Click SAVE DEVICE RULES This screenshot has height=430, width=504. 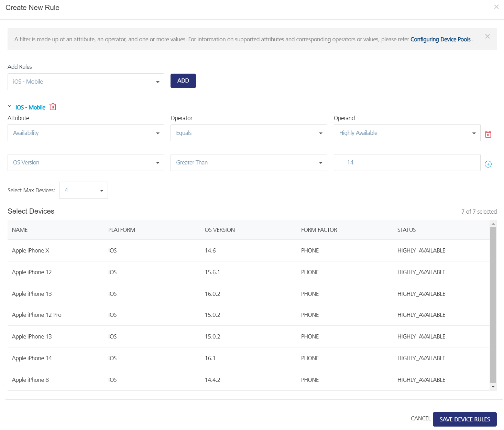pos(465,419)
